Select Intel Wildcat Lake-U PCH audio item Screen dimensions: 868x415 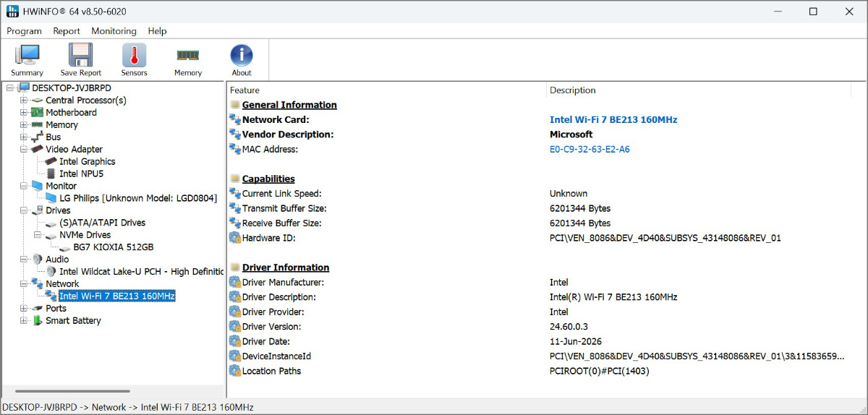[x=142, y=272]
